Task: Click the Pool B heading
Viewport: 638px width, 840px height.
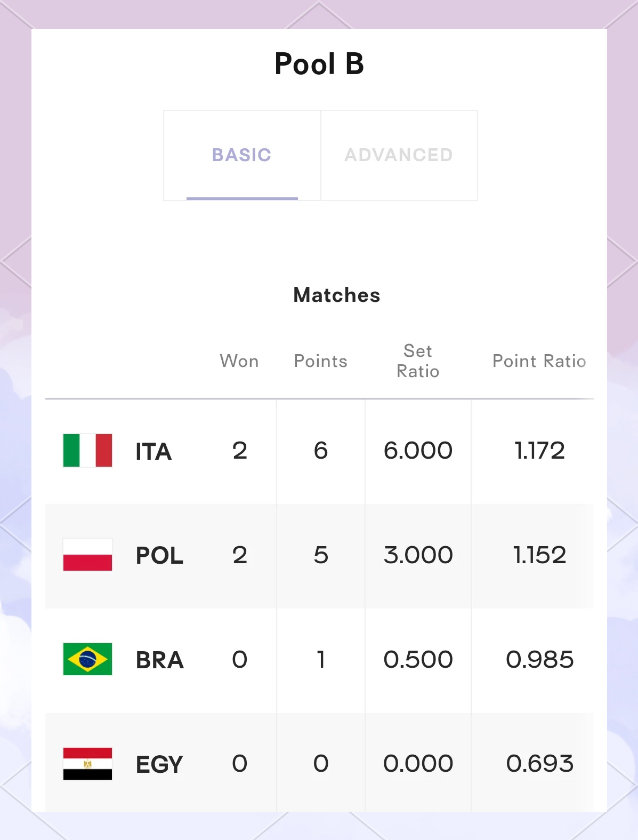Action: tap(319, 64)
